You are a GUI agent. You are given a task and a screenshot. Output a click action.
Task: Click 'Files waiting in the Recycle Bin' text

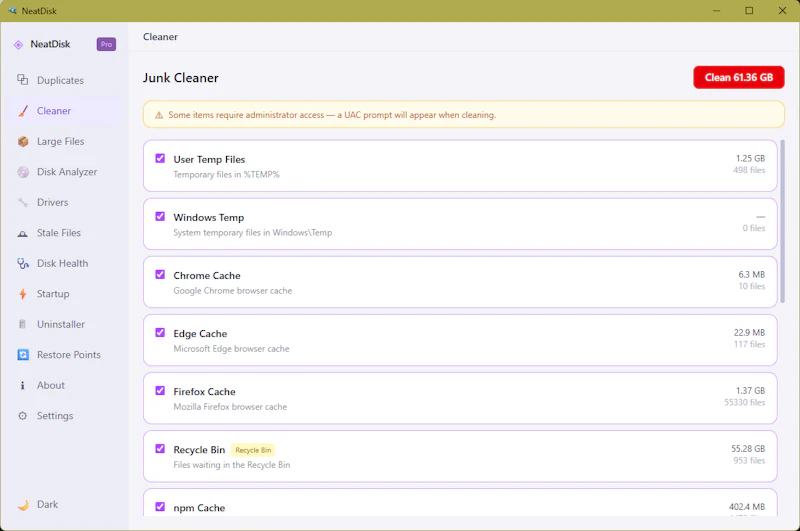click(x=232, y=465)
